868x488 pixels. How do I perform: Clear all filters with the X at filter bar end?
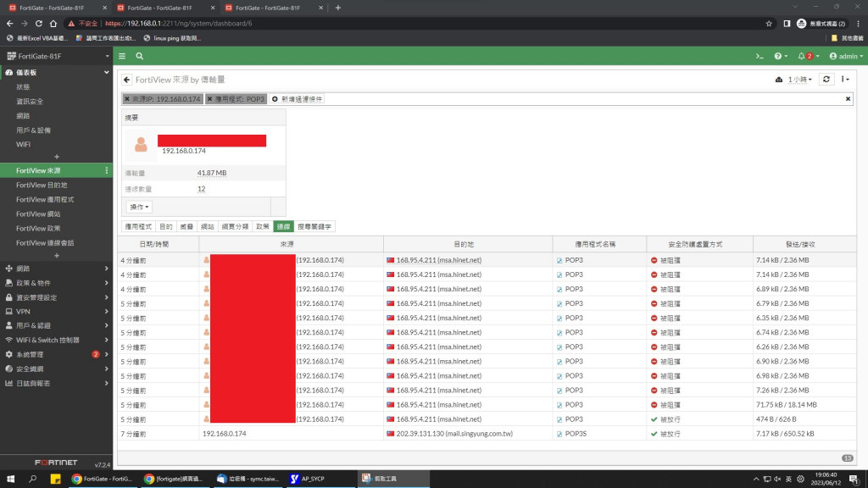[848, 99]
